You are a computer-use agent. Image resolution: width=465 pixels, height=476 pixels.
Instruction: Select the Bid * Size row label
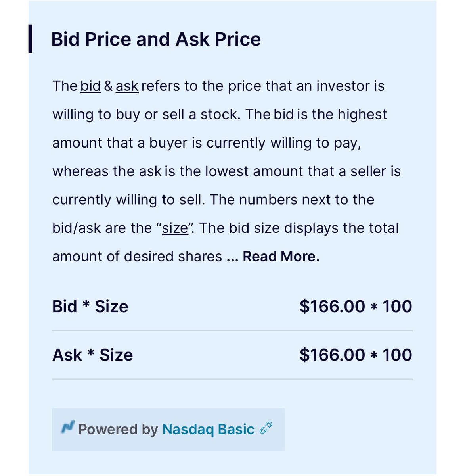tap(90, 306)
